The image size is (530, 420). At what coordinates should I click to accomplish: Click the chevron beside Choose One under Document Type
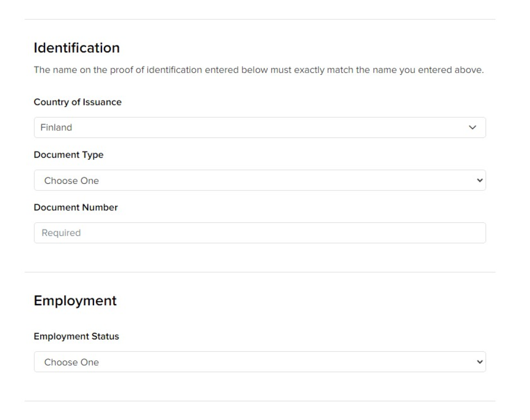coord(480,180)
